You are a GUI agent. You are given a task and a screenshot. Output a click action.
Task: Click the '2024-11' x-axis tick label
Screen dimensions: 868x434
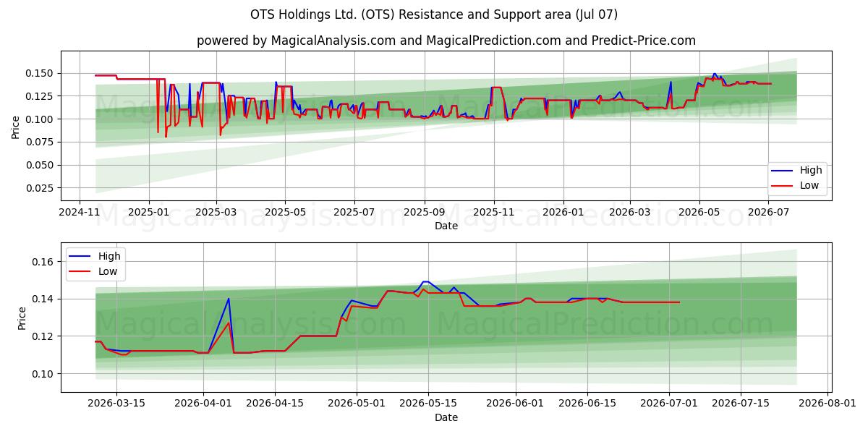(79, 212)
